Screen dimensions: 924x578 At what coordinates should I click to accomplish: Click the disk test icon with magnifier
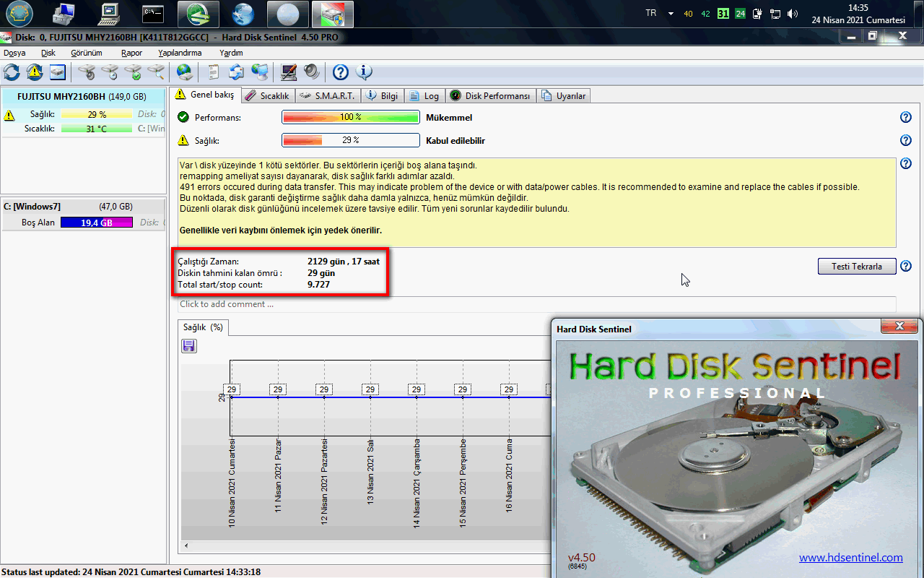(156, 72)
